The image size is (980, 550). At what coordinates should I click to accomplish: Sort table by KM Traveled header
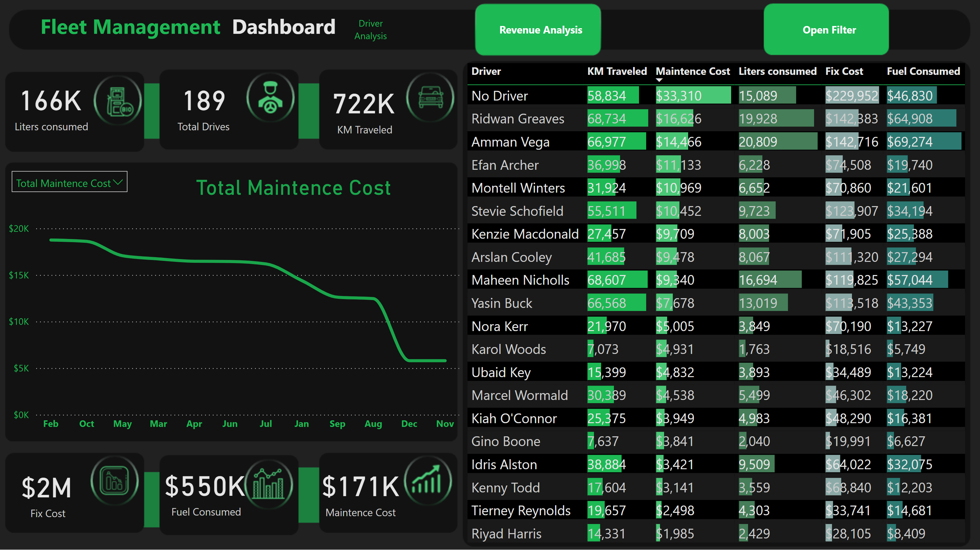pyautogui.click(x=617, y=71)
